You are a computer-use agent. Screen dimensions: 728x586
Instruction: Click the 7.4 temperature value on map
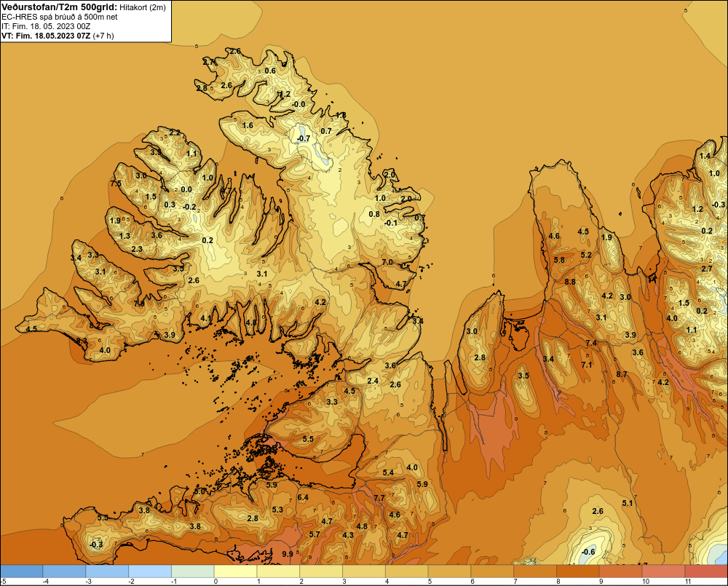pyautogui.click(x=591, y=343)
